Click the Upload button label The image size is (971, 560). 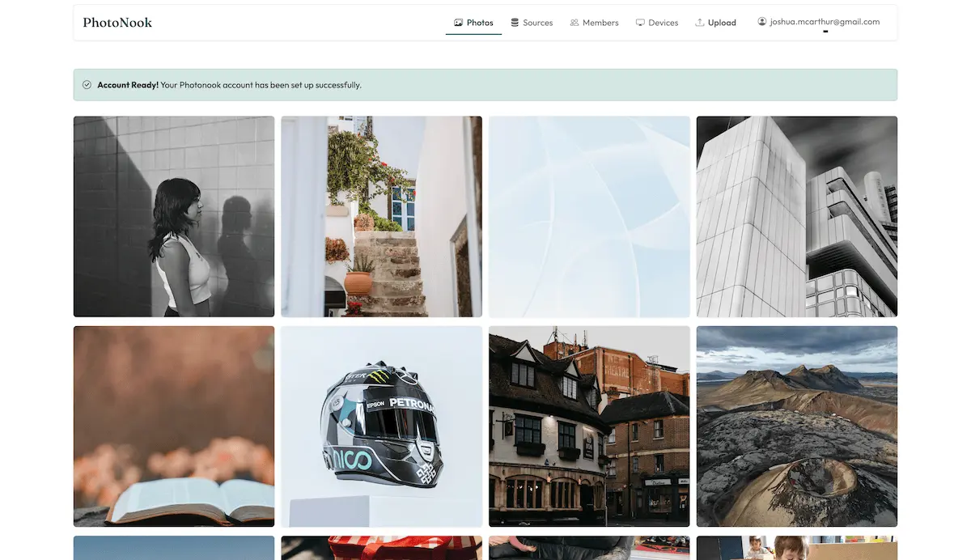pos(722,23)
